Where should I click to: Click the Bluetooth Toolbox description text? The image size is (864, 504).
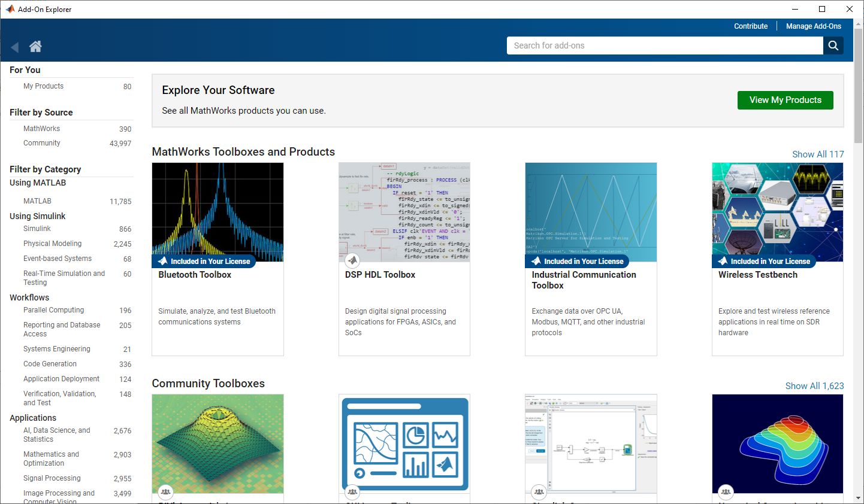[217, 317]
